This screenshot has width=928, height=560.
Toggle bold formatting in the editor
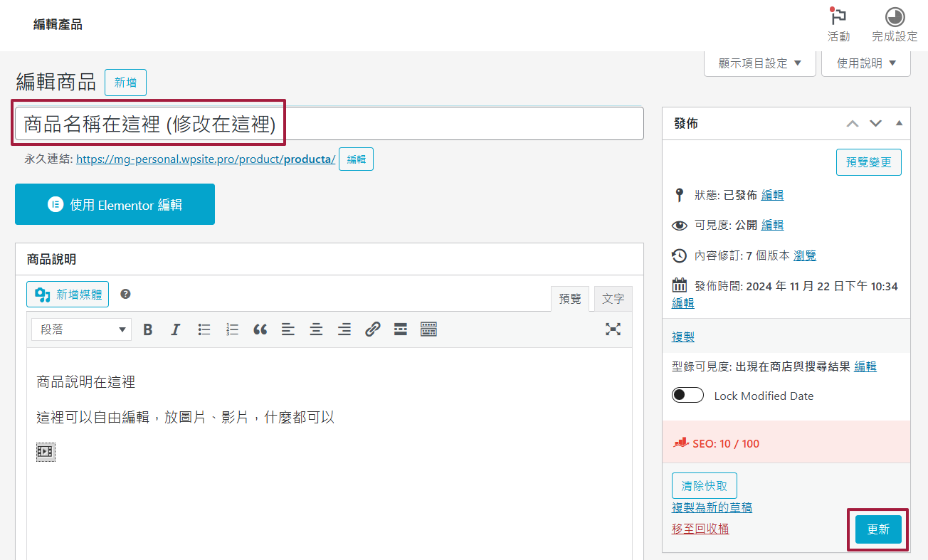(x=147, y=329)
